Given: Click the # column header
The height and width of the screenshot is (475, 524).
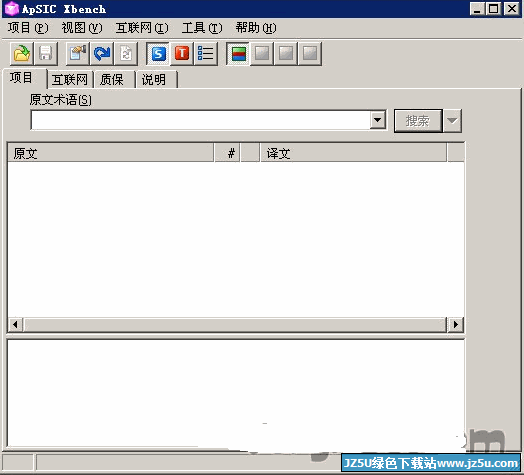Looking at the screenshot, I should [228, 153].
